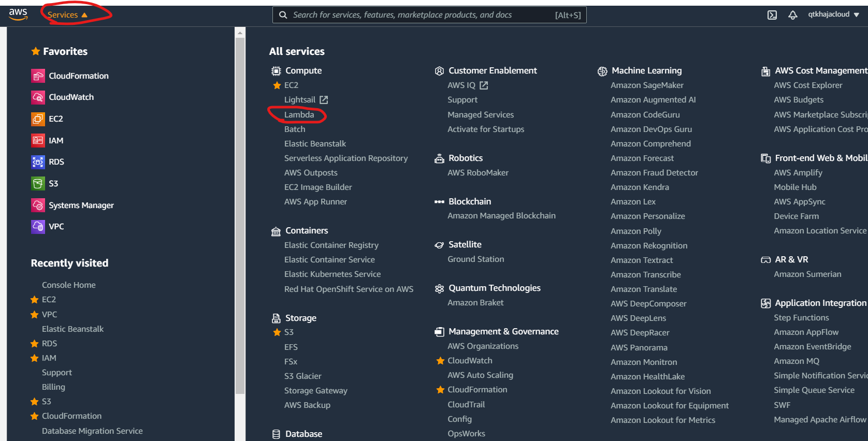
Task: Open Step Functions under Application Integration
Action: pos(801,318)
